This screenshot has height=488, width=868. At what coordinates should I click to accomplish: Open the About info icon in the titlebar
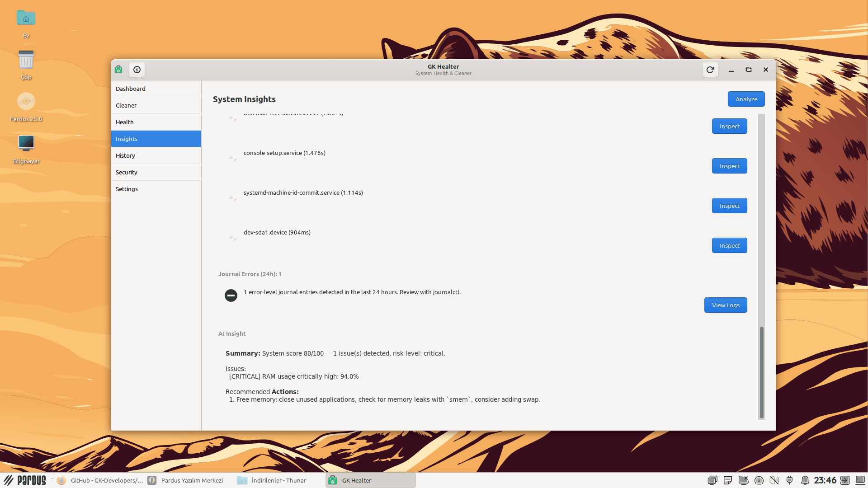click(137, 70)
